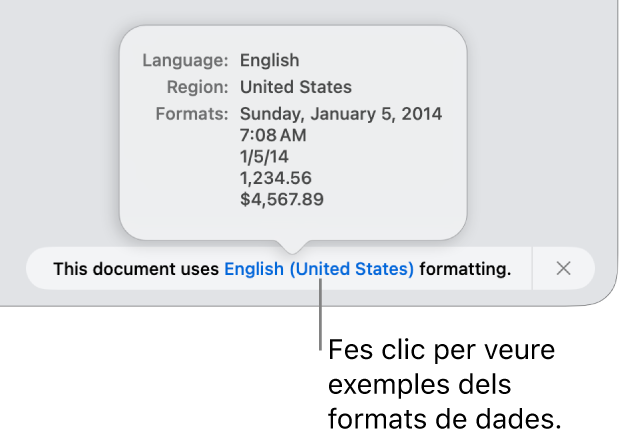Select the Region label in popover
Image resolution: width=619 pixels, height=438 pixels.
196,87
